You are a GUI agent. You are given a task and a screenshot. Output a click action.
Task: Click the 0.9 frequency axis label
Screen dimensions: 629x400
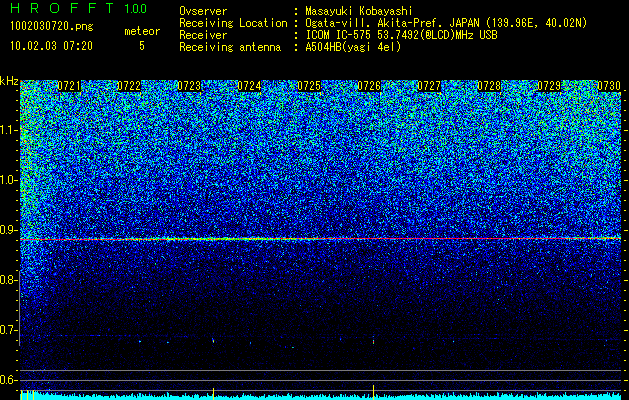tap(9, 230)
